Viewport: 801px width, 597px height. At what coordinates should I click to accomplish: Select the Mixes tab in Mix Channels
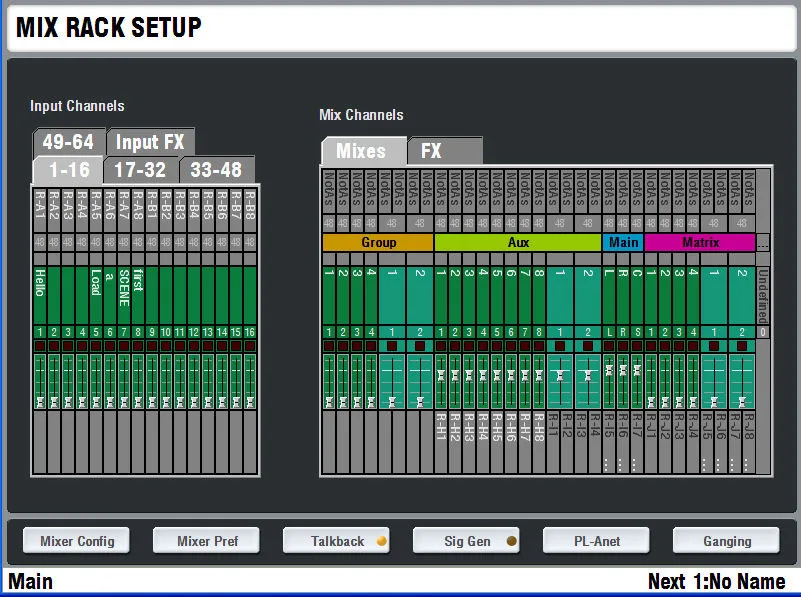(x=364, y=151)
